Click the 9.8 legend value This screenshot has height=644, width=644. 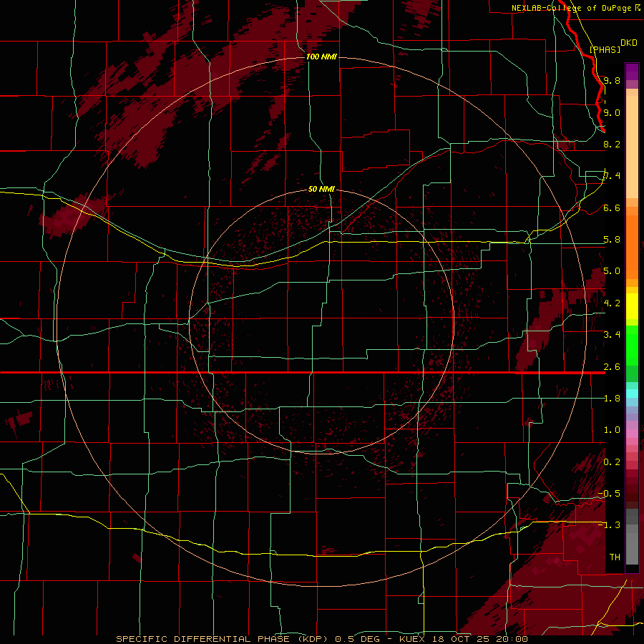point(612,80)
